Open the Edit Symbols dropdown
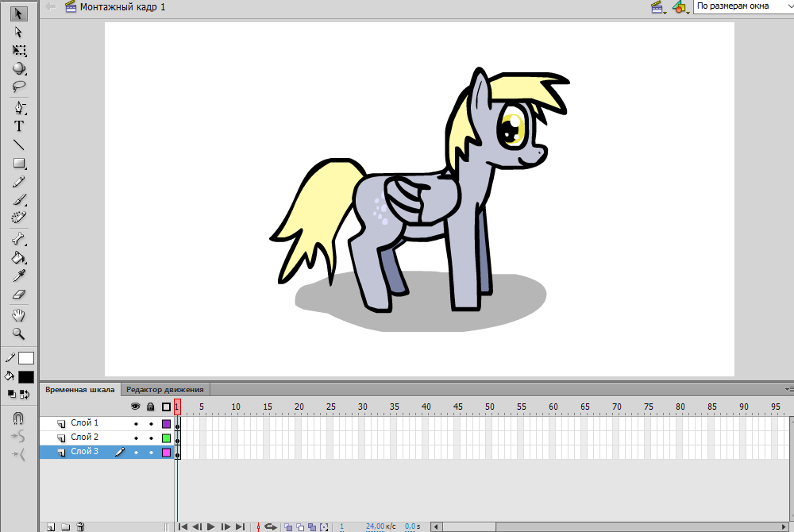 click(680, 7)
